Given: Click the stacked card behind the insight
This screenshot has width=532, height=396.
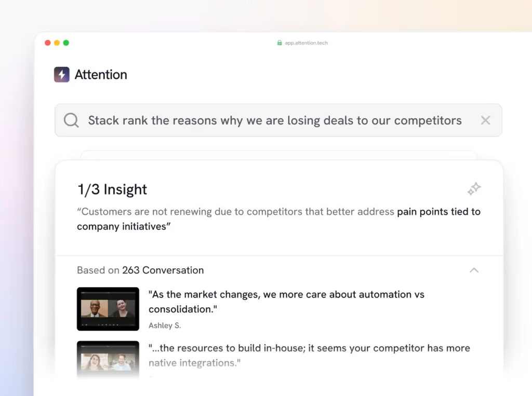Looking at the screenshot, I should (278, 155).
